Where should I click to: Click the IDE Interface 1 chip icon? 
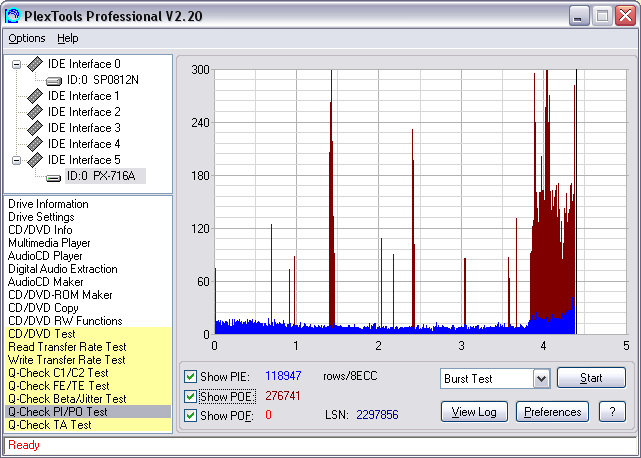35,96
